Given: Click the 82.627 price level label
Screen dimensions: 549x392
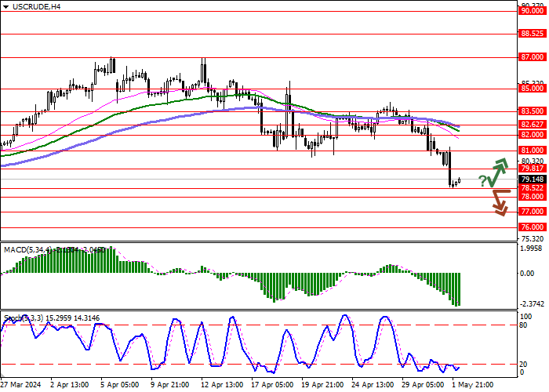Looking at the screenshot, I should click(533, 125).
